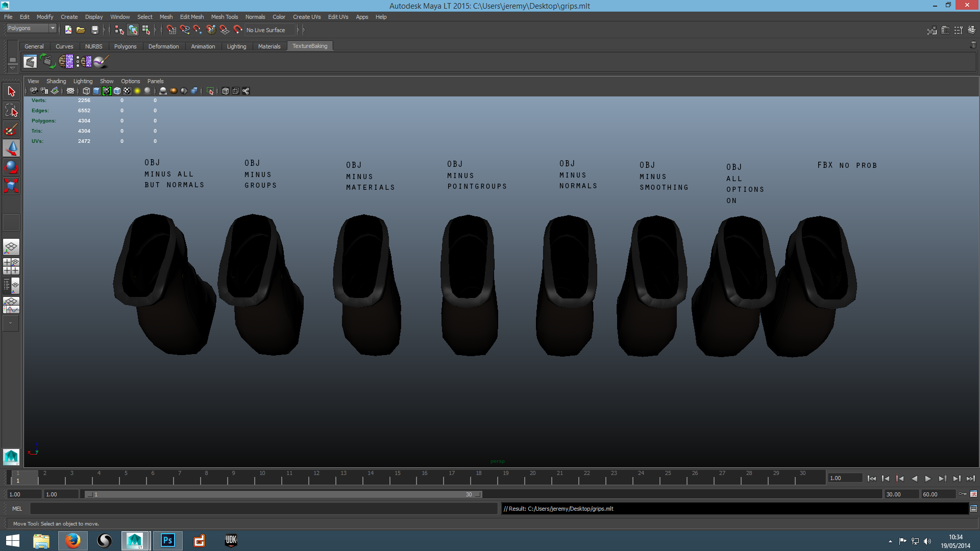This screenshot has width=980, height=551.
Task: Activate the Lasso selection tool
Action: click(x=11, y=111)
